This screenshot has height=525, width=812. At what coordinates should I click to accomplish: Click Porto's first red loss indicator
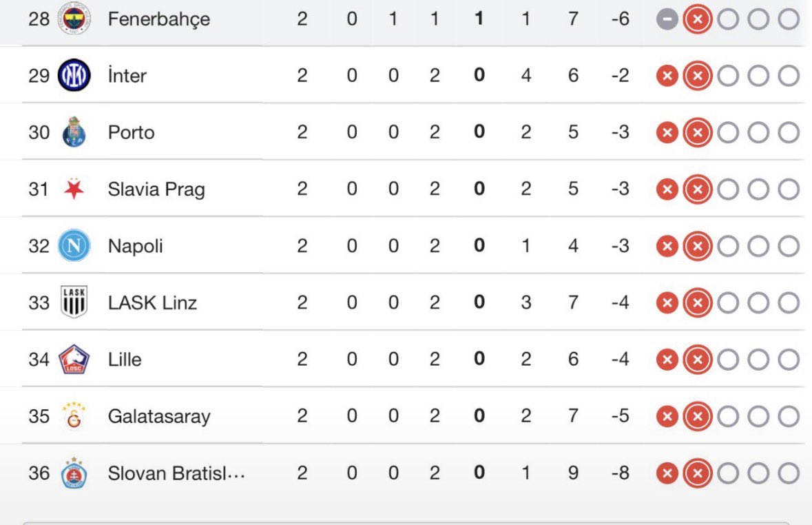667,133
